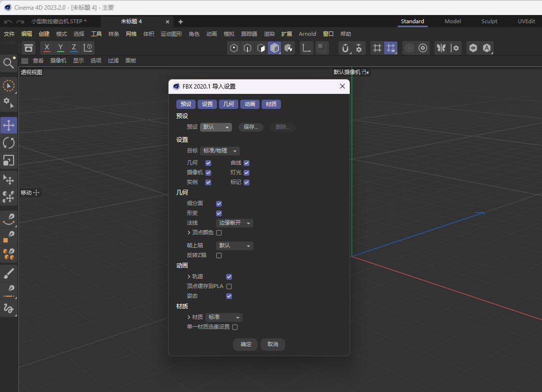Open the 文件 menu
The image size is (542, 392).
click(9, 34)
